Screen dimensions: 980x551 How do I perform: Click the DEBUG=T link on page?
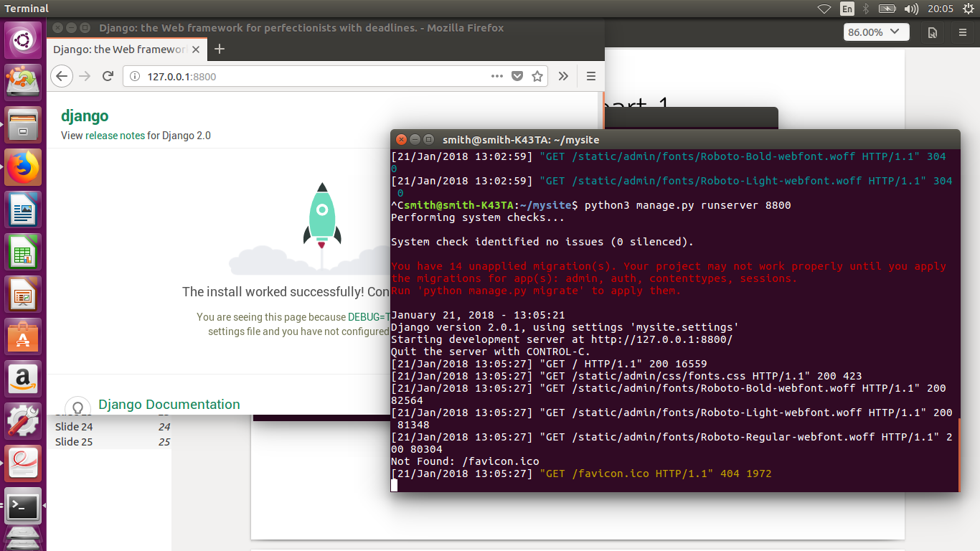(369, 317)
